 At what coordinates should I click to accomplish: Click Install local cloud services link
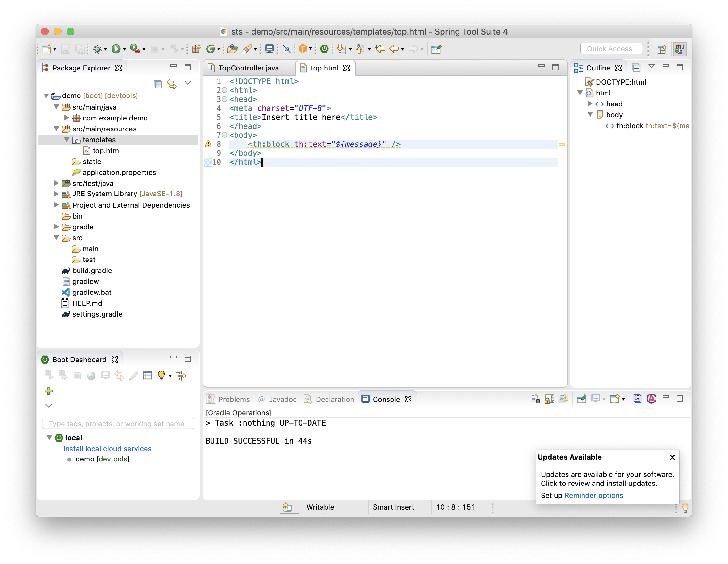[107, 449]
